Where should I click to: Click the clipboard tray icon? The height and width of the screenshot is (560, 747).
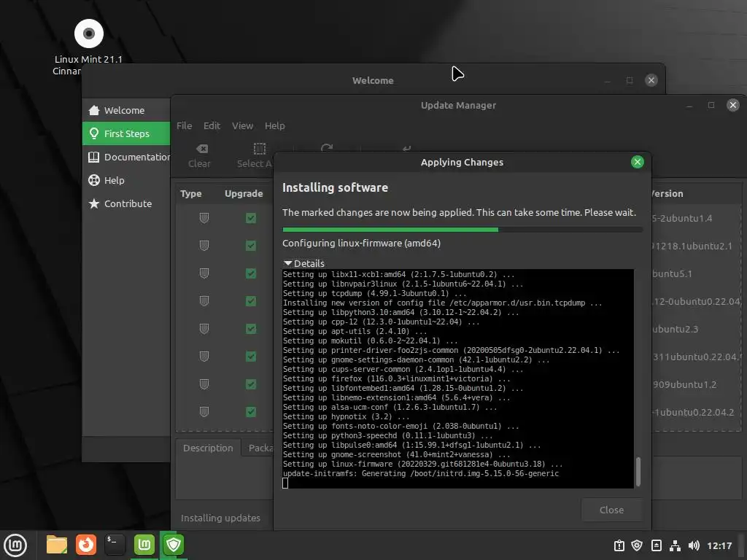click(x=619, y=545)
